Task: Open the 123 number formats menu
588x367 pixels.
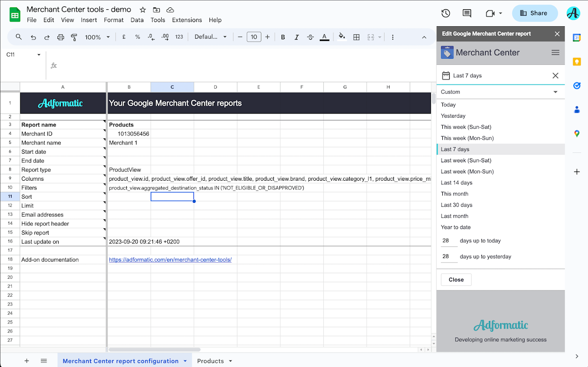Action: (179, 37)
